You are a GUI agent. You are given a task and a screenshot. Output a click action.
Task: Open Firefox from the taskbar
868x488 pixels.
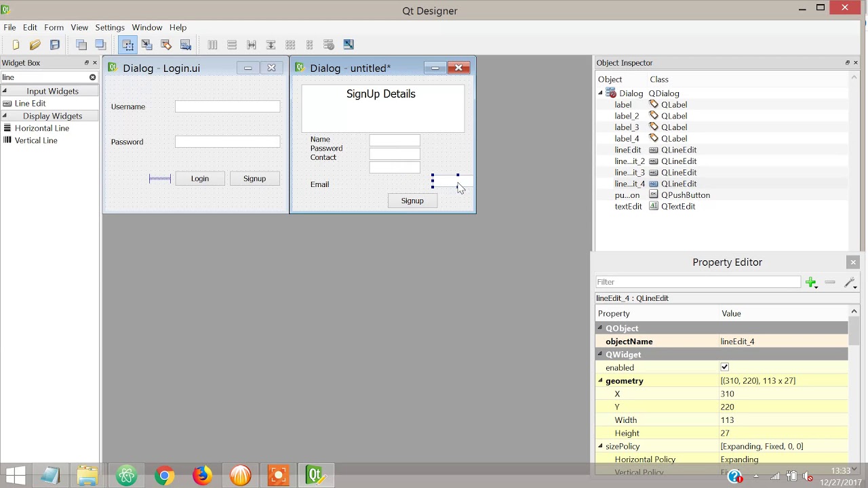pos(201,476)
